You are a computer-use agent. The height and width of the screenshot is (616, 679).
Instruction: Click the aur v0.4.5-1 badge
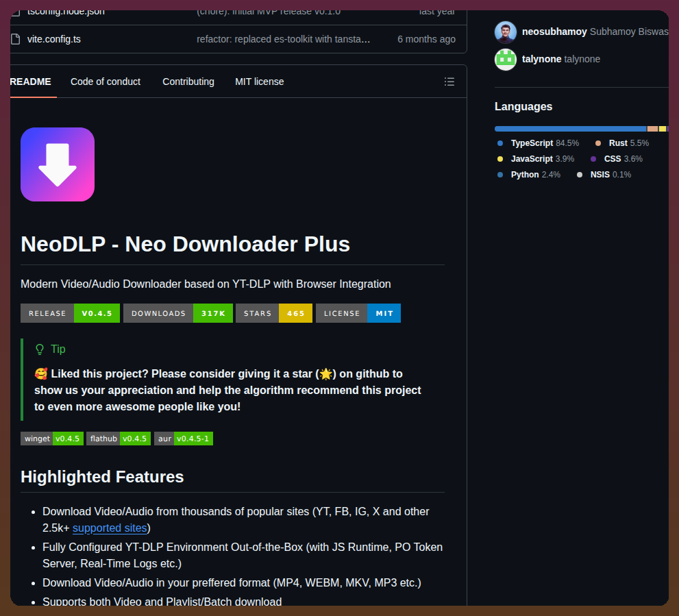pyautogui.click(x=183, y=439)
